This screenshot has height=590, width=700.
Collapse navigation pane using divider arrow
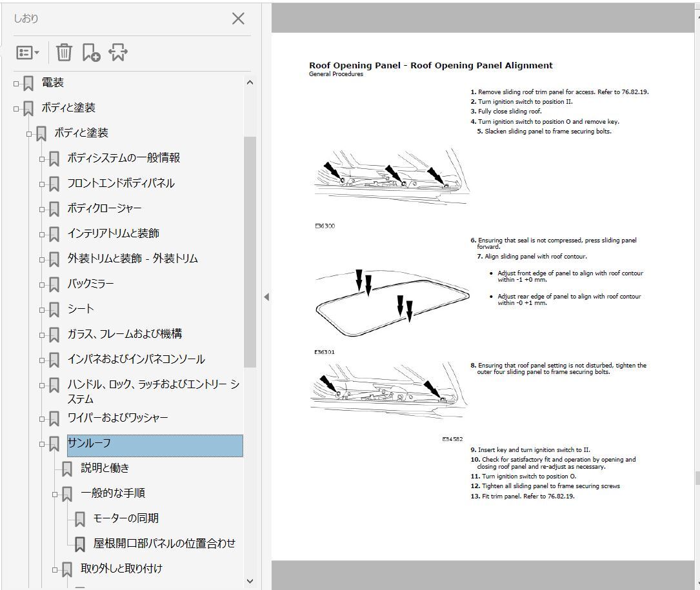pos(266,297)
